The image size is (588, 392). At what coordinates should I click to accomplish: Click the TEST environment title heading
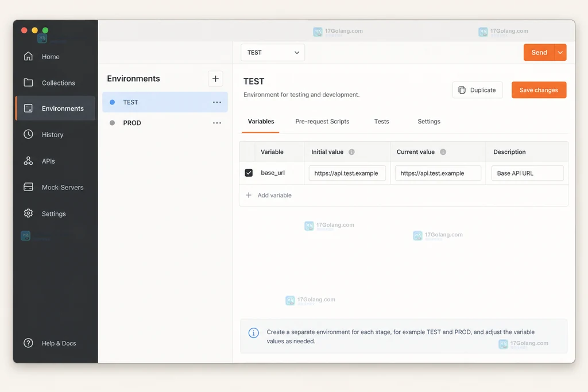(254, 81)
